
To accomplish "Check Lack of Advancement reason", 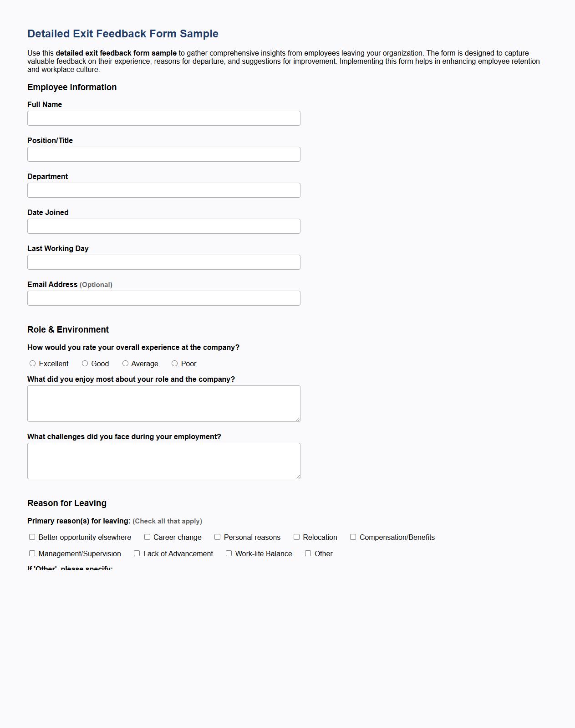I will coord(137,553).
